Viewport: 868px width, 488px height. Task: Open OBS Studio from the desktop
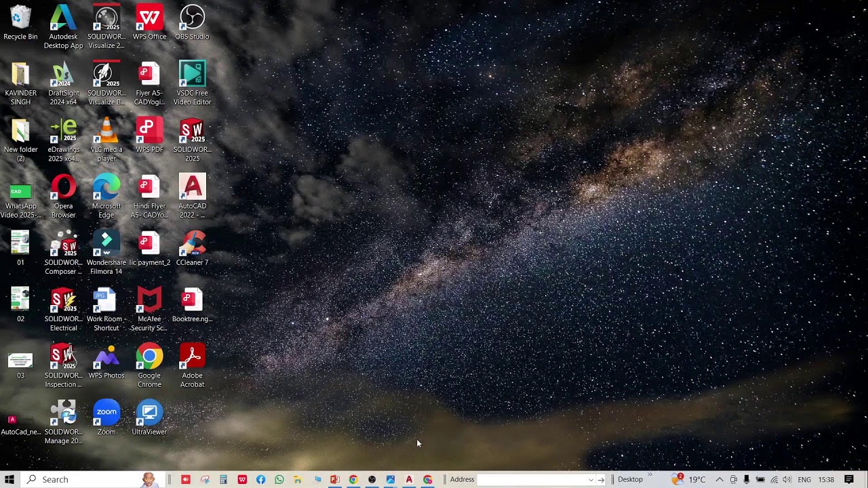192,22
